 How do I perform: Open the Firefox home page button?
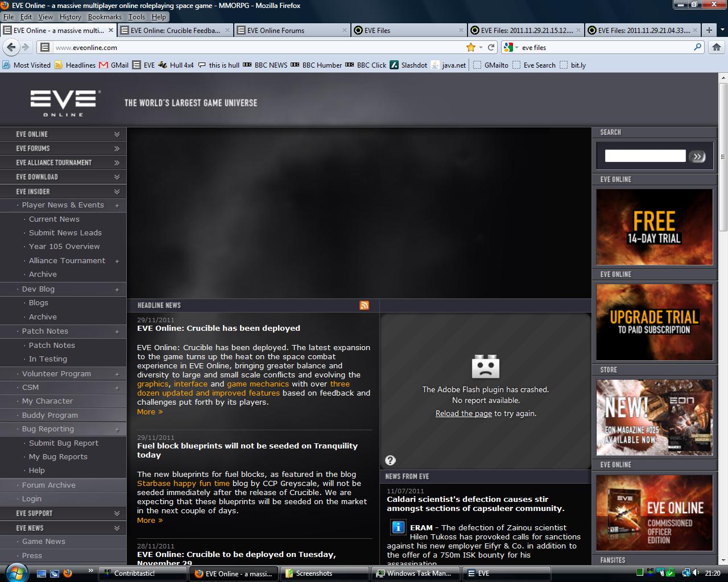[x=716, y=47]
